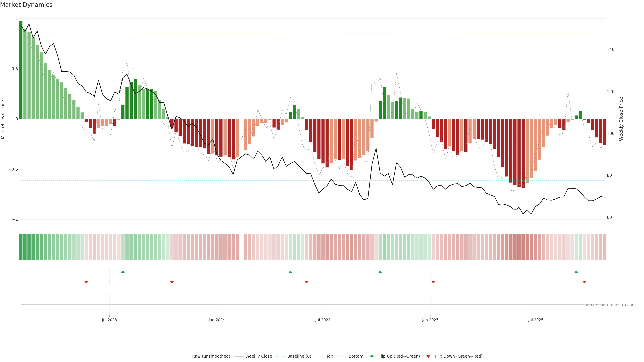The height and width of the screenshot is (362, 644).
Task: Click the last green Flip Up marker in late 2025
Action: 576,272
